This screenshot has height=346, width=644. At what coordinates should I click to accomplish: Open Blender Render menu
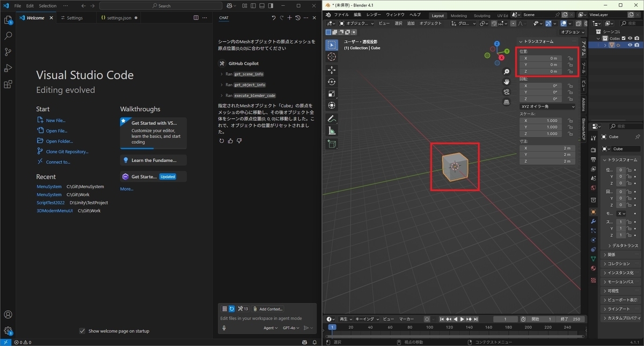374,14
